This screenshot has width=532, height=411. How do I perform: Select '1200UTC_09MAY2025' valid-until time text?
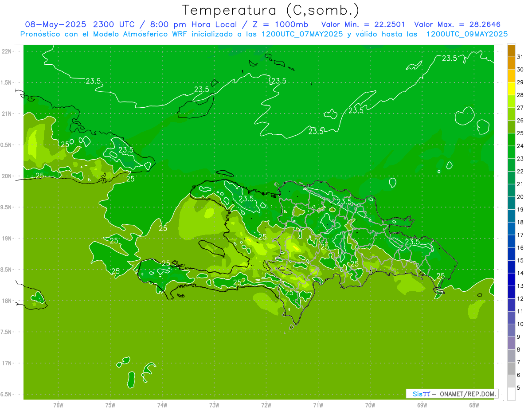coord(467,34)
